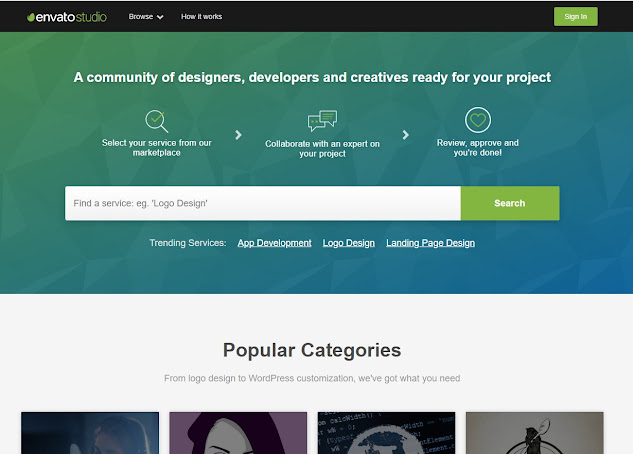Click the arrow after 'Select your service'
The height and width of the screenshot is (454, 633).
pyautogui.click(x=239, y=135)
